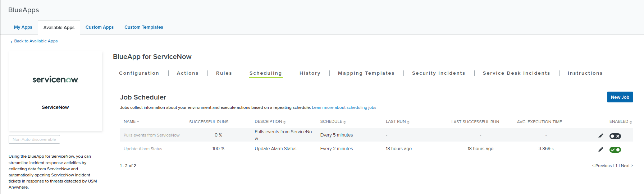Click the 0 % successful runs value
The image size is (644, 194).
(x=218, y=135)
